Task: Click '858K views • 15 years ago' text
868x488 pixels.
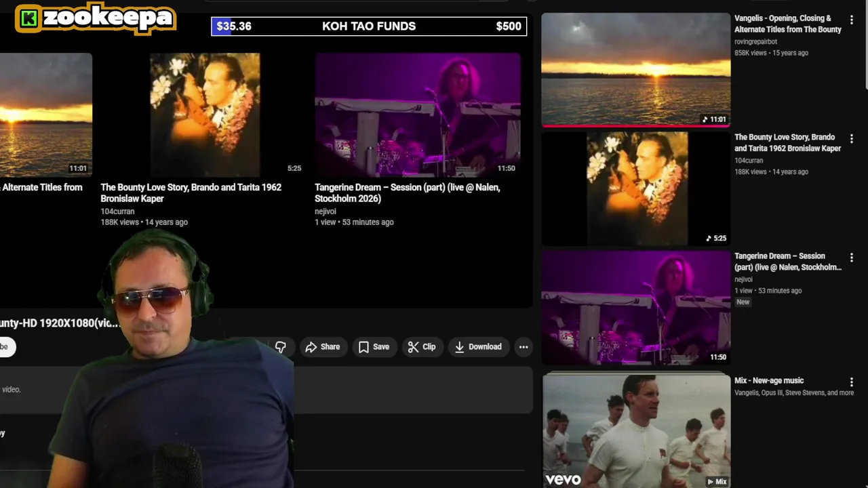Action: pyautogui.click(x=771, y=53)
